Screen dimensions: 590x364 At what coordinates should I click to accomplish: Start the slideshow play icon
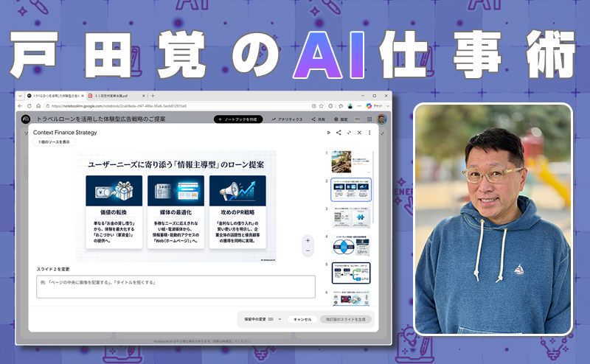[x=328, y=133]
